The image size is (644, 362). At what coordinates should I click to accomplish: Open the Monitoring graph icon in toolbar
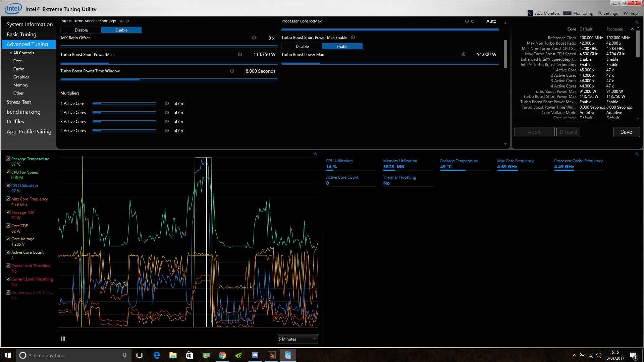pyautogui.click(x=567, y=13)
